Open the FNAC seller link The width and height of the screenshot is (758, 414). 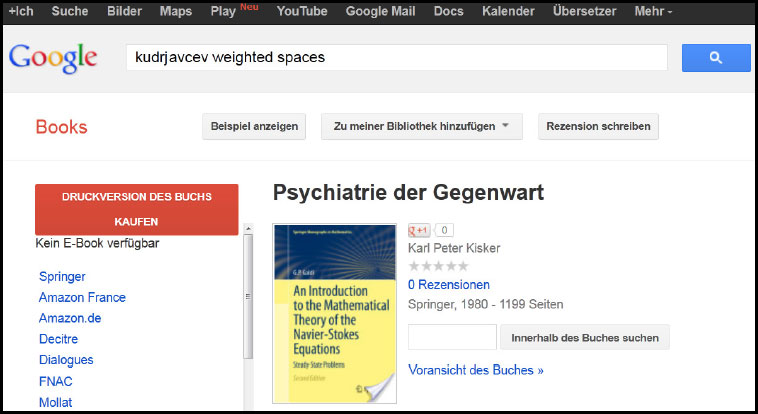56,381
